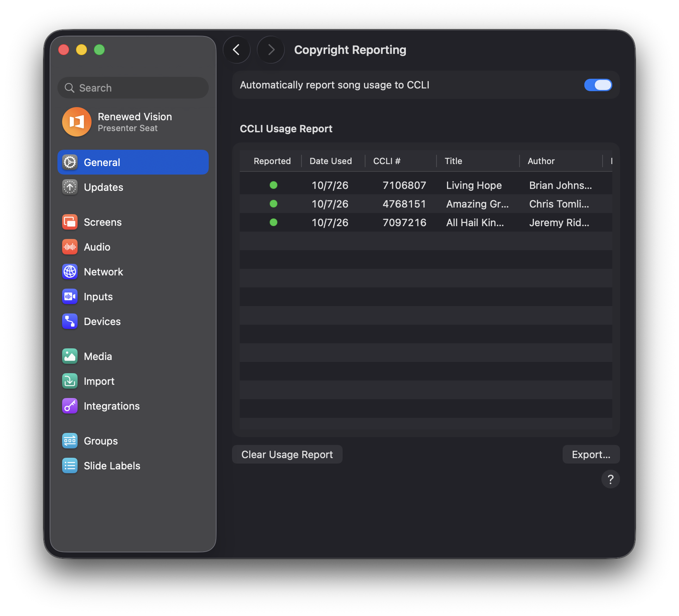Viewport: 679px width, 616px height.
Task: Select the Inputs camera icon
Action: click(70, 296)
